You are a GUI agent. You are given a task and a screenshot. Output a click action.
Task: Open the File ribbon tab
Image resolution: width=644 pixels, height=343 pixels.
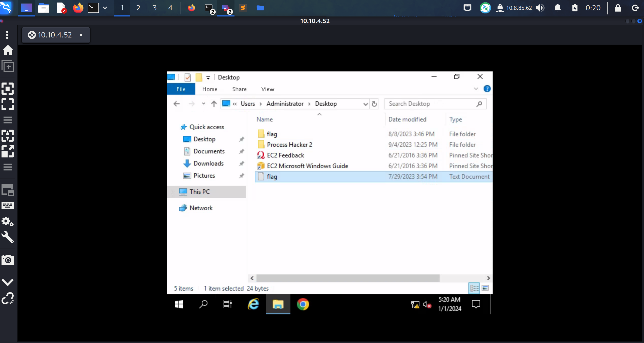181,89
